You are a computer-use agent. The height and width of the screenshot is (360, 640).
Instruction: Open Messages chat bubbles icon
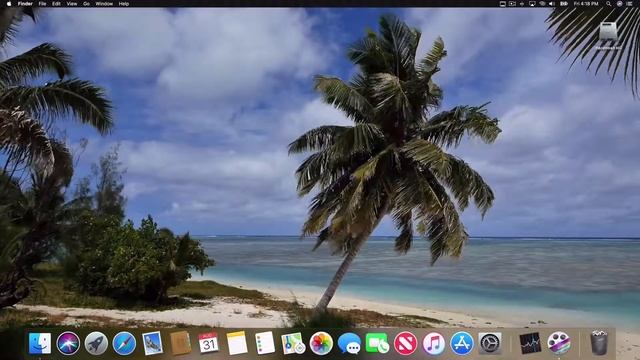pos(349,343)
